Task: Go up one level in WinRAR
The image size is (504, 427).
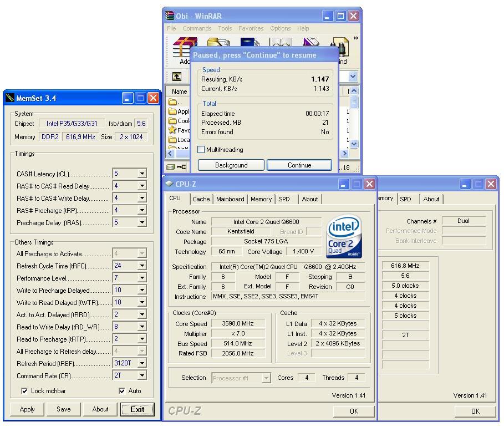Action: (x=177, y=77)
